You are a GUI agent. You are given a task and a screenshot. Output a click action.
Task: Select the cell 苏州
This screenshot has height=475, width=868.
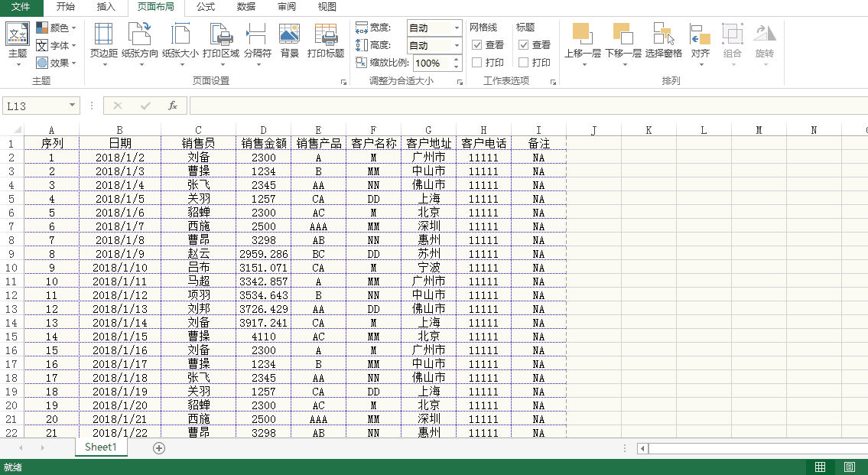428,253
